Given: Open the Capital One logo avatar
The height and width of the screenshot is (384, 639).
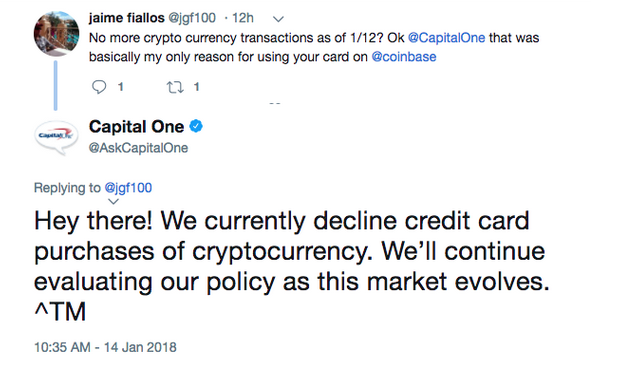Looking at the screenshot, I should point(56,136).
